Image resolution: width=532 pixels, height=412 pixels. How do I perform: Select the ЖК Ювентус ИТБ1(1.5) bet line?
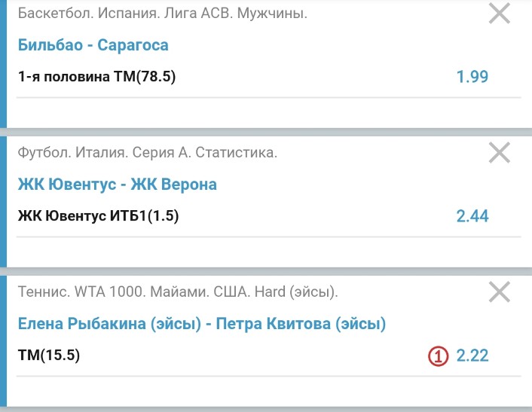[x=98, y=217]
